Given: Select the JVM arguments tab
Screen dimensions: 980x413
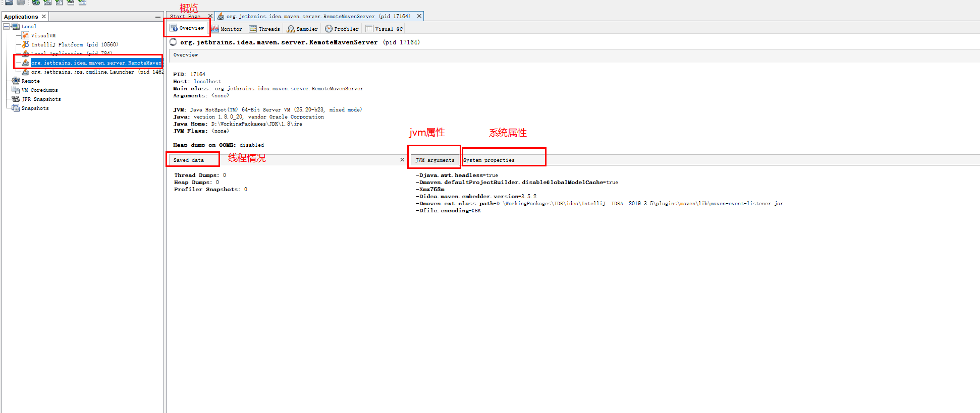Looking at the screenshot, I should tap(434, 160).
